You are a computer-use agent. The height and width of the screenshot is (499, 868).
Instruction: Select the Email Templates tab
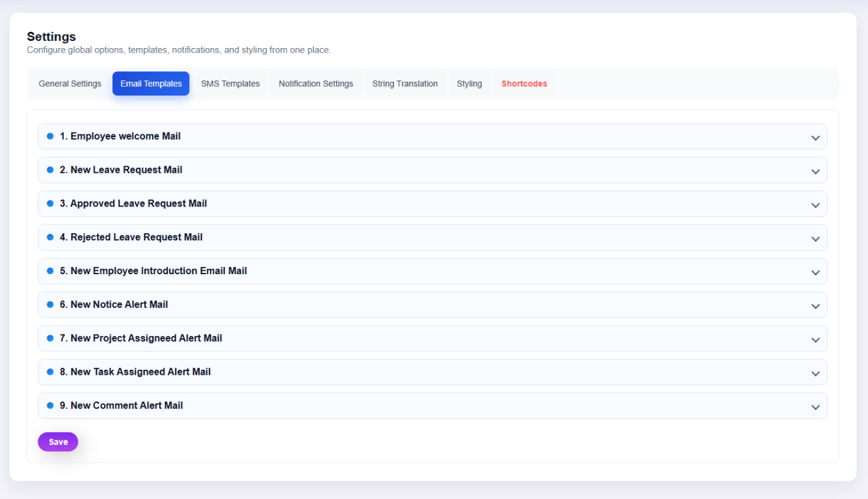(151, 84)
